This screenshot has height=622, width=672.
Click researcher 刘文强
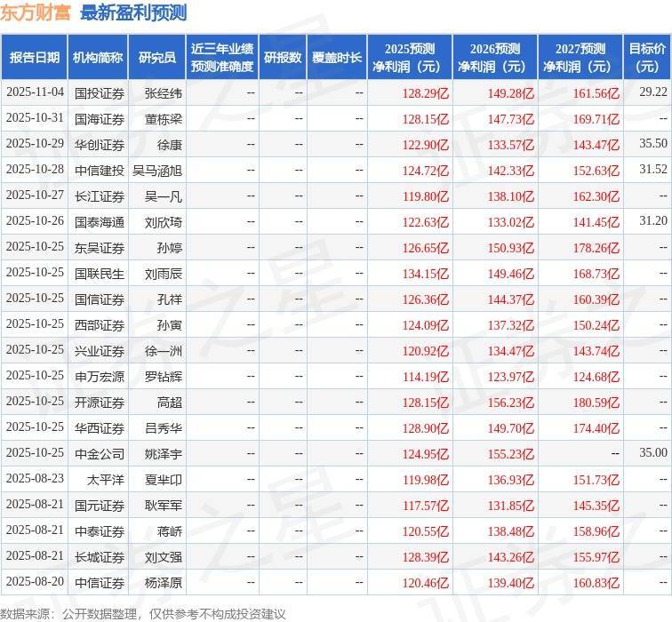164,557
